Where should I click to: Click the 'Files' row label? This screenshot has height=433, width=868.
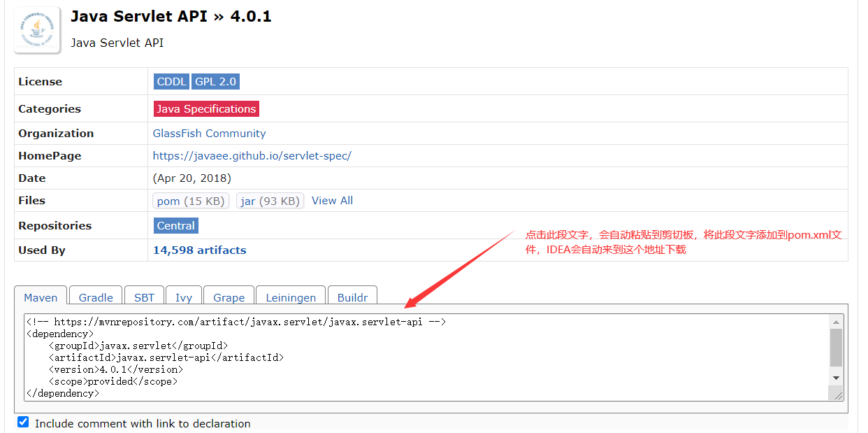tap(32, 200)
